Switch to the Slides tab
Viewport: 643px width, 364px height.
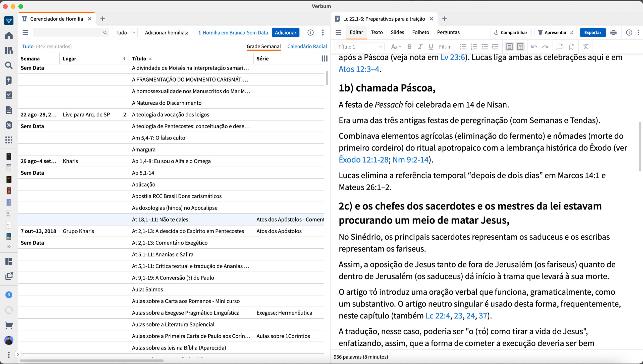tap(397, 32)
